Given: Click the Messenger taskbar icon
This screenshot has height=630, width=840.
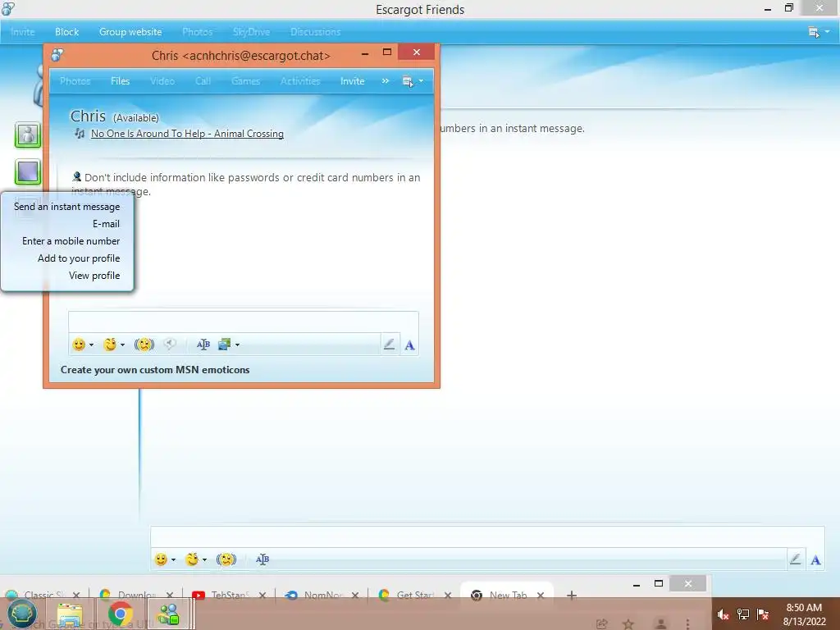Looking at the screenshot, I should coord(168,614).
